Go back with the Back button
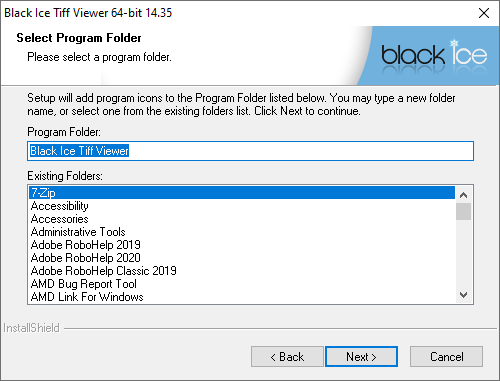500x381 pixels. (x=287, y=357)
